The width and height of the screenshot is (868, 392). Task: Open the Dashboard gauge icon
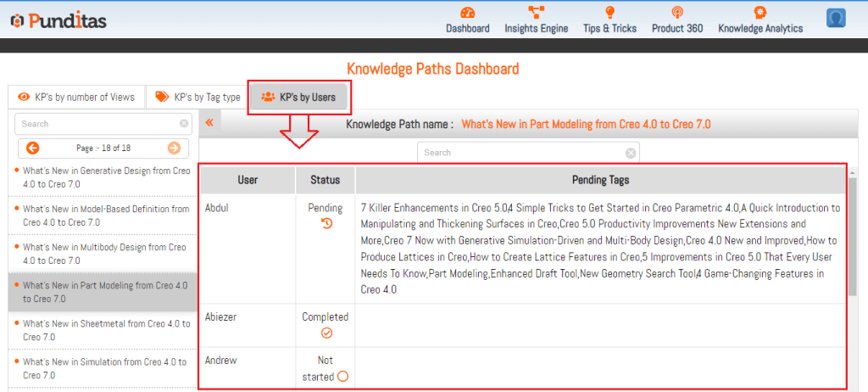coord(467,13)
